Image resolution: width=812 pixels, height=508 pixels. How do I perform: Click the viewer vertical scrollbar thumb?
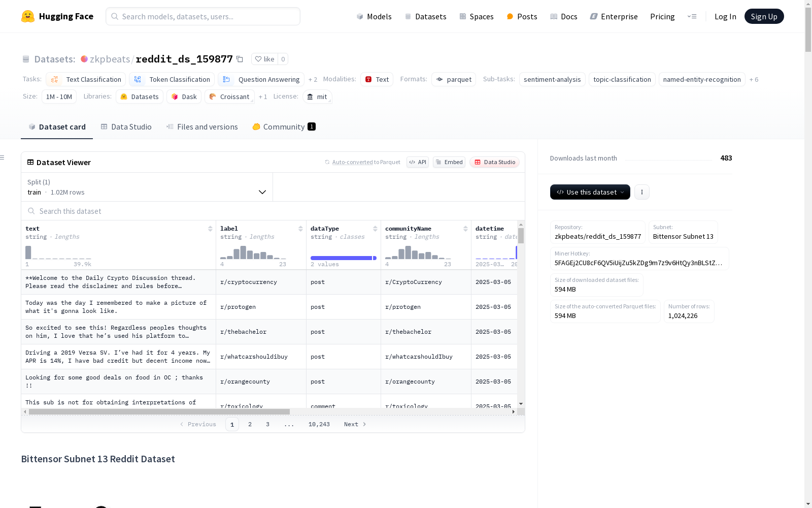[x=521, y=236]
